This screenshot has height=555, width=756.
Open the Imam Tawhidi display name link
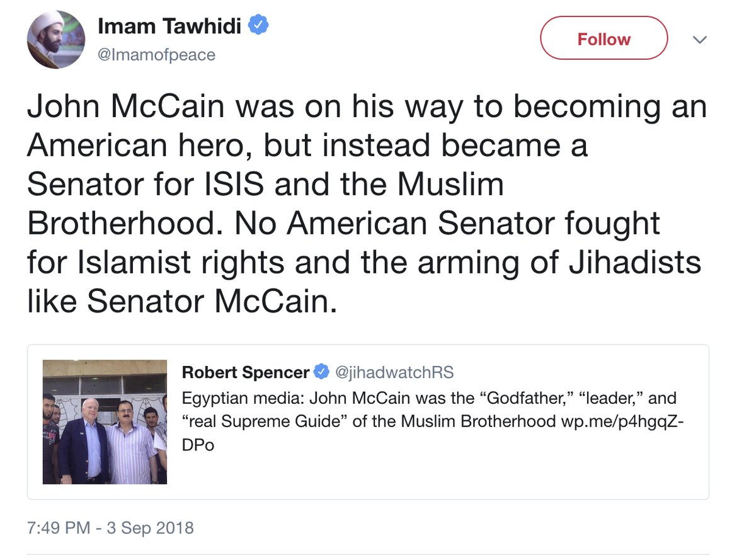170,26
